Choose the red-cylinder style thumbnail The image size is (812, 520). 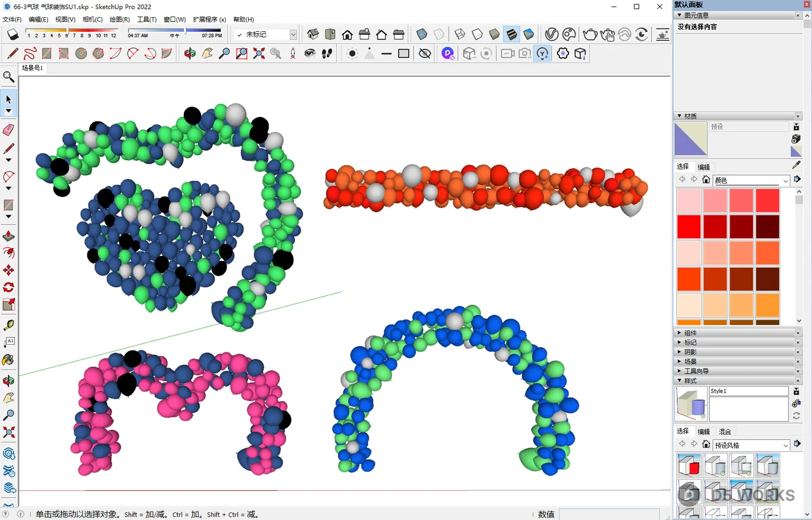[x=688, y=465]
